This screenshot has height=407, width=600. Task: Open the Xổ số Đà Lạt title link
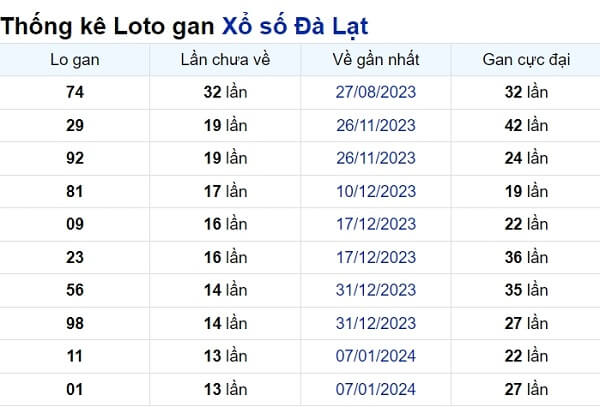295,26
